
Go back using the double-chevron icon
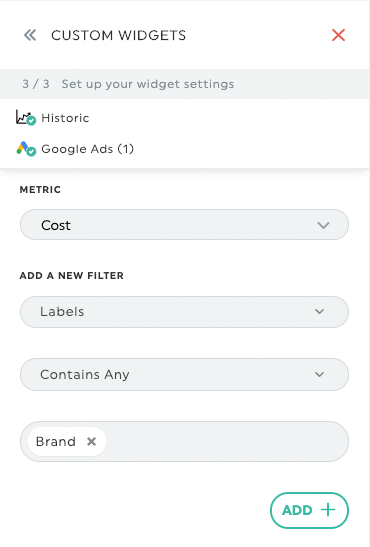click(30, 35)
